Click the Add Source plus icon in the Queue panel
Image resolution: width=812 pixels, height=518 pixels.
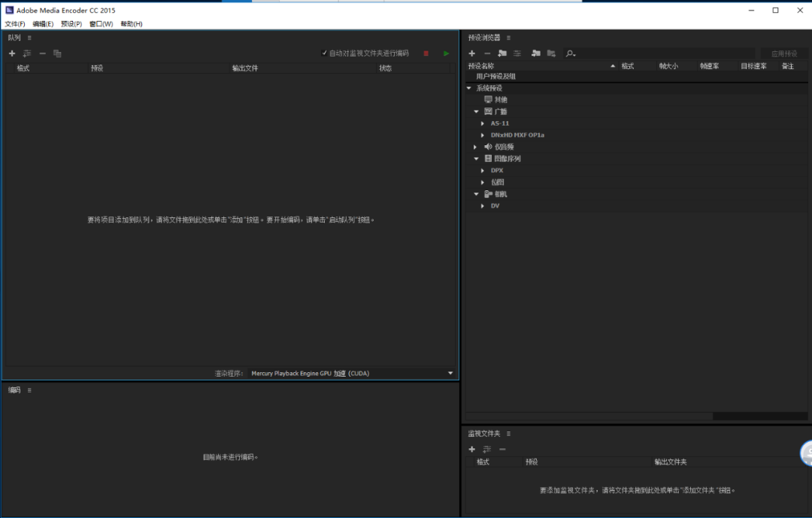pos(12,53)
